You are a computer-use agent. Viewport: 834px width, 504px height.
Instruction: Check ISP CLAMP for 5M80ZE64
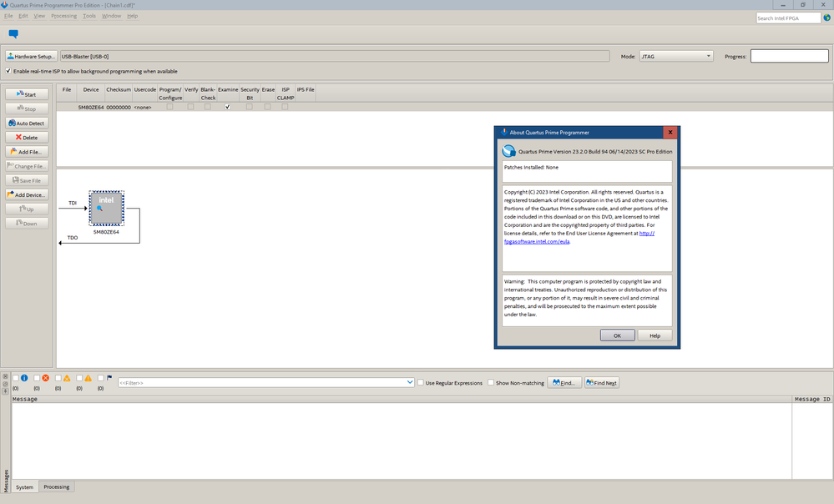(x=285, y=107)
